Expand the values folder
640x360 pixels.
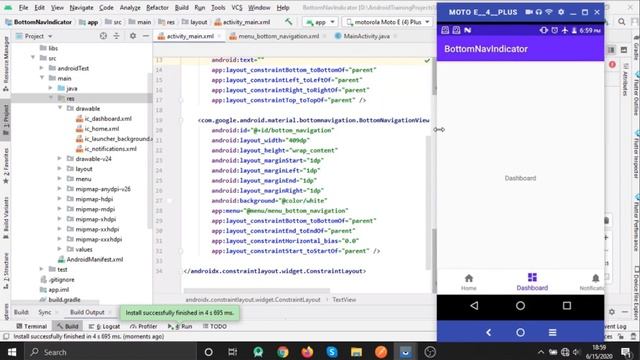pyautogui.click(x=60, y=249)
